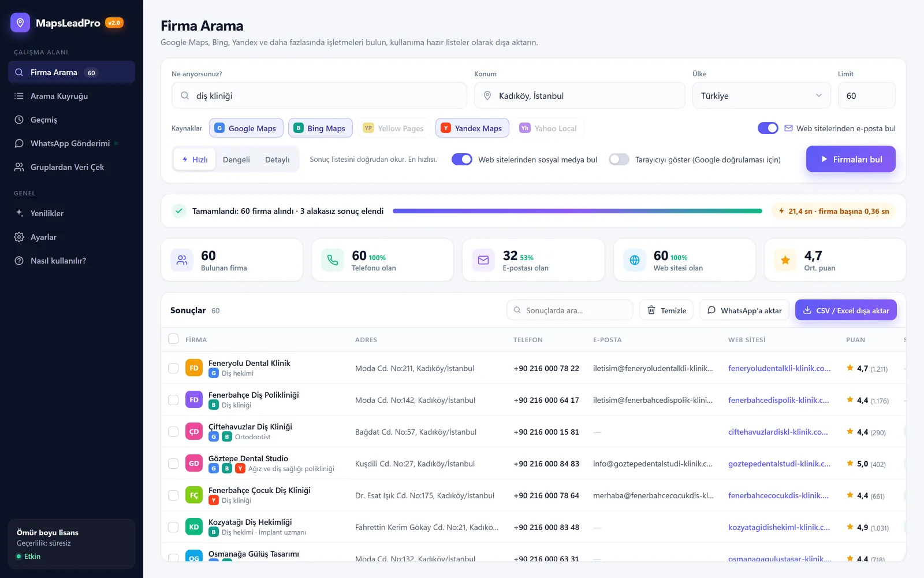Screen dimensions: 924x578
Task: Click the FD avatar of Feneryolu Dental Klinik
Action: pyautogui.click(x=194, y=368)
